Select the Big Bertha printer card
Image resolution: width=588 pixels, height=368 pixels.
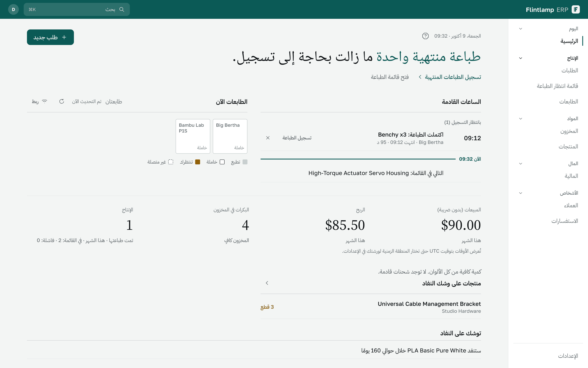click(x=230, y=136)
